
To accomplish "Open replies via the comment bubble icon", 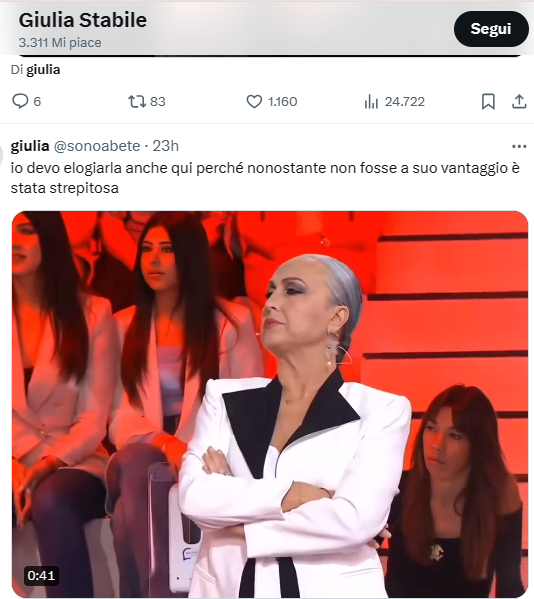I will [20, 102].
